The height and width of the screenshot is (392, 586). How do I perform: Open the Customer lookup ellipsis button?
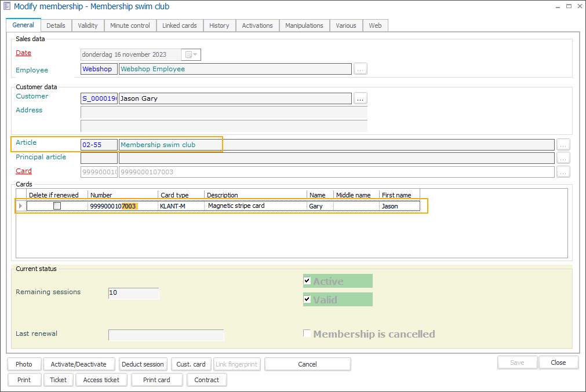click(x=361, y=98)
